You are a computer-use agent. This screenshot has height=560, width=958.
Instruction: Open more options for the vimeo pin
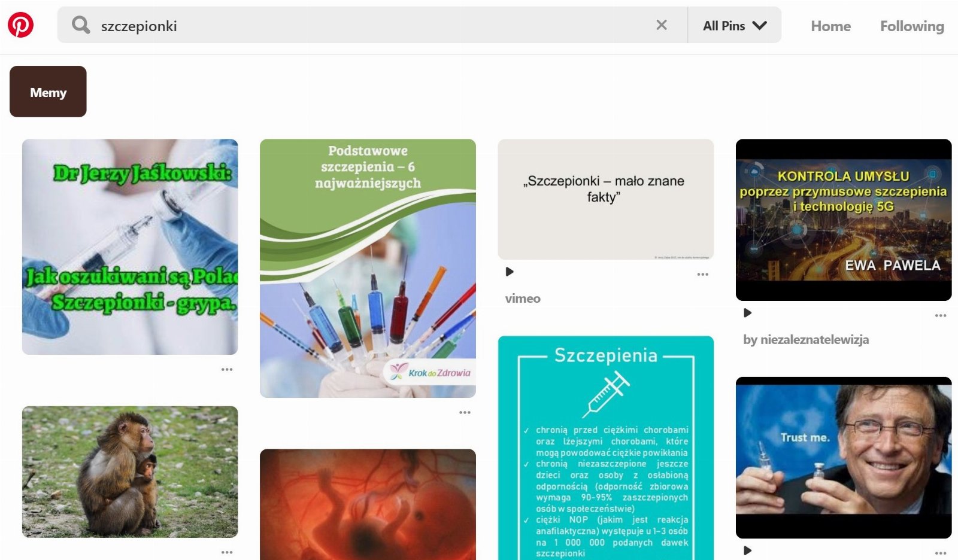coord(703,274)
